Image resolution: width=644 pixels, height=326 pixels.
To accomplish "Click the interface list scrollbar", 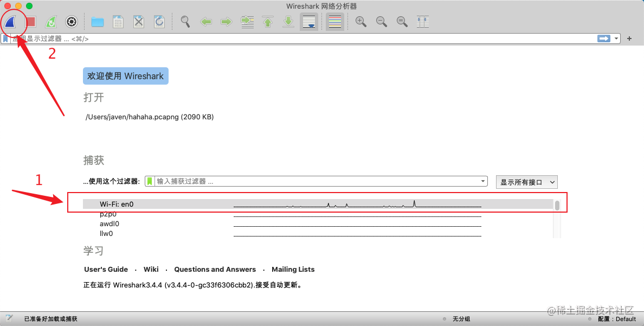I will pyautogui.click(x=557, y=206).
